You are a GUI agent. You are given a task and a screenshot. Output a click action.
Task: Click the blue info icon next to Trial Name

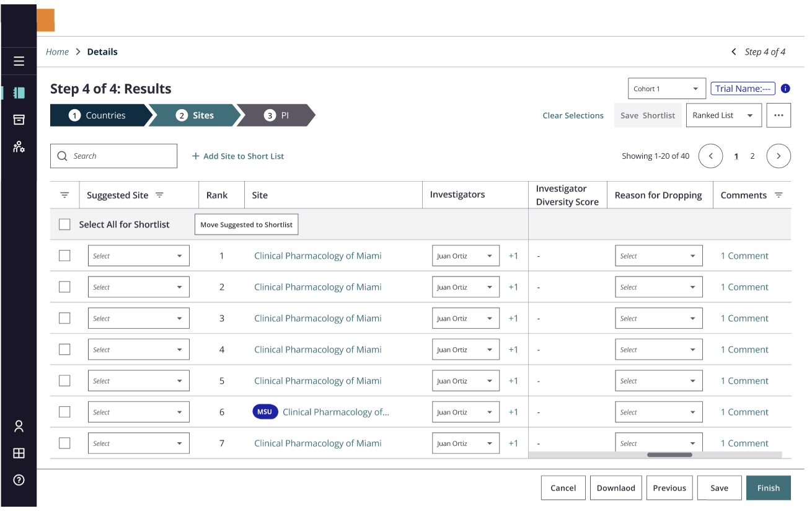click(x=785, y=89)
